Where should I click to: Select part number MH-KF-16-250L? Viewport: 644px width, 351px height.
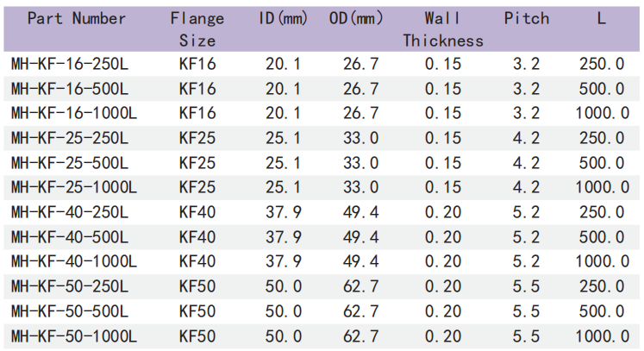[x=70, y=64]
